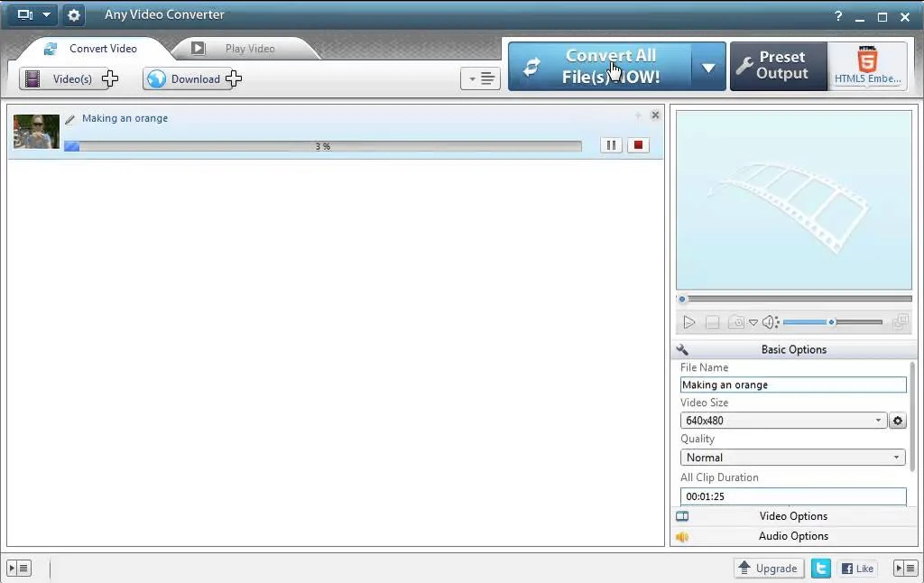Mute the preview with speaker icon
Screen dimensions: 924x583
pos(771,322)
